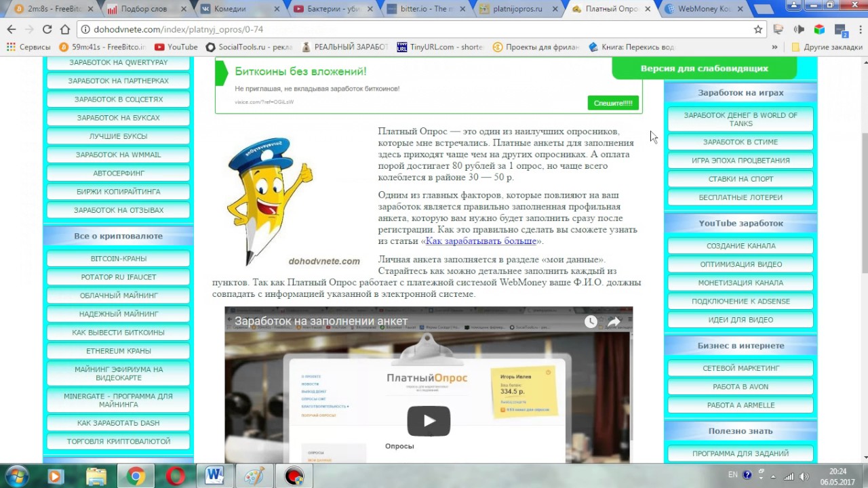
Task: Open БИРЖИ КОПИРАЙТИНГА sidebar item
Action: tap(119, 192)
